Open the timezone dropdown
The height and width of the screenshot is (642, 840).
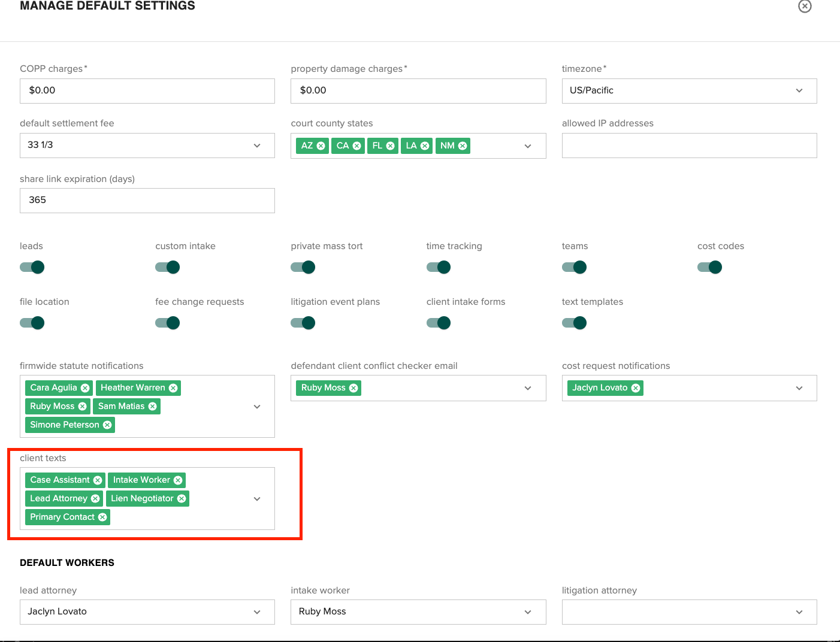689,91
